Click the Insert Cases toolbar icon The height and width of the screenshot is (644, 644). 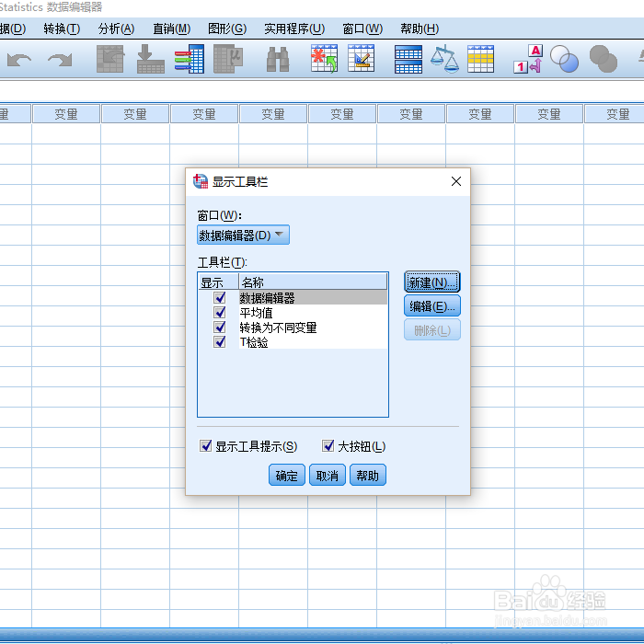[324, 59]
